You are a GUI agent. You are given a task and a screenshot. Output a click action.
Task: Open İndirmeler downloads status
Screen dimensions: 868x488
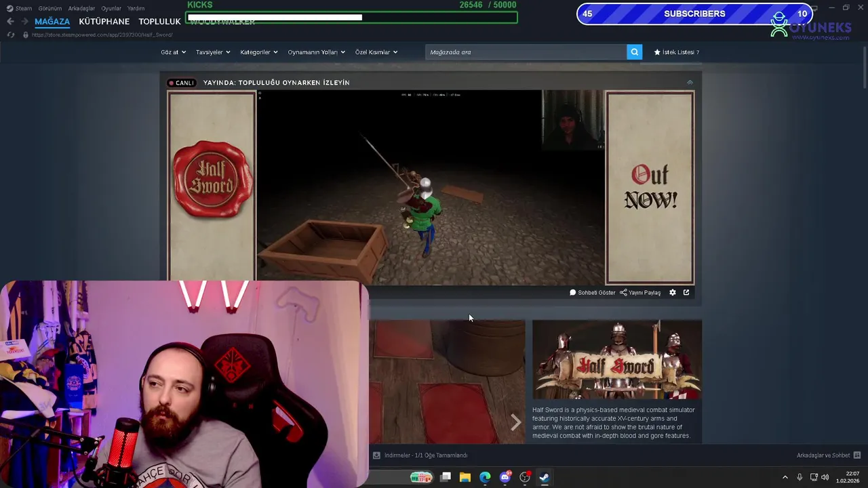(x=420, y=455)
